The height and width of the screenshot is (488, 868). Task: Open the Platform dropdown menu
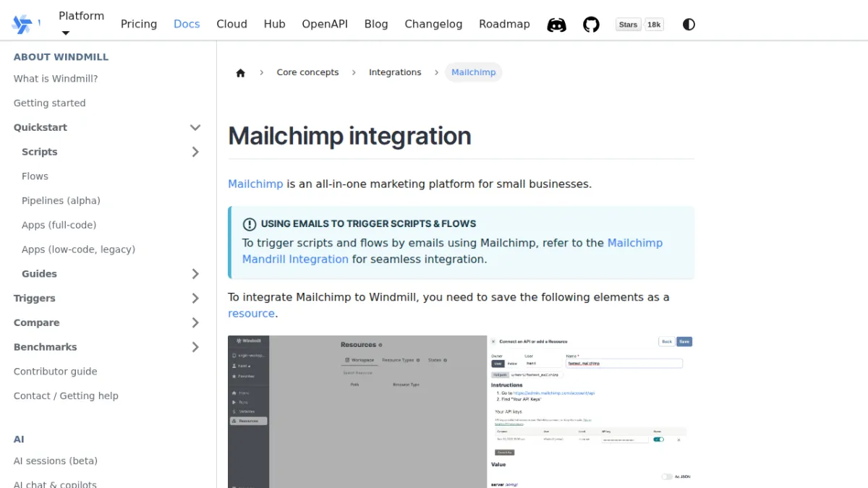81,24
